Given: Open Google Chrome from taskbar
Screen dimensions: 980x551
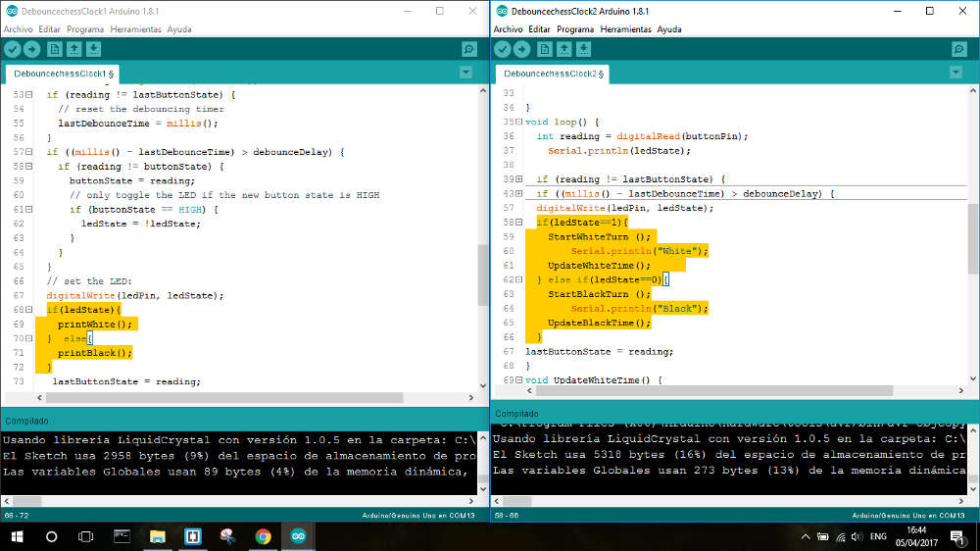Looking at the screenshot, I should pyautogui.click(x=263, y=536).
